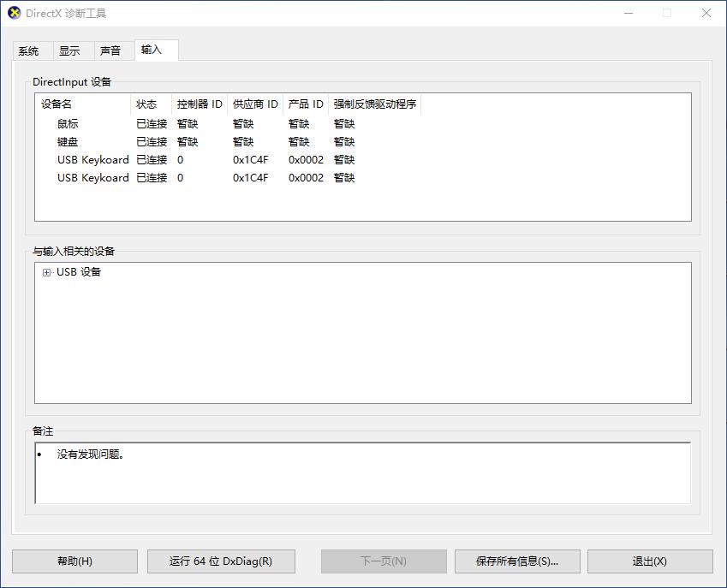Click the 设备名 column header
This screenshot has height=588, width=727.
coord(82,104)
